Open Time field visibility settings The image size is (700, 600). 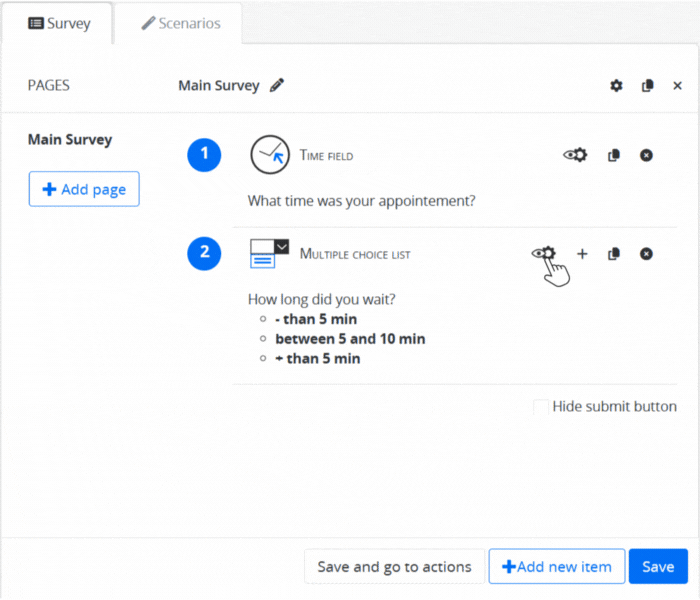575,155
